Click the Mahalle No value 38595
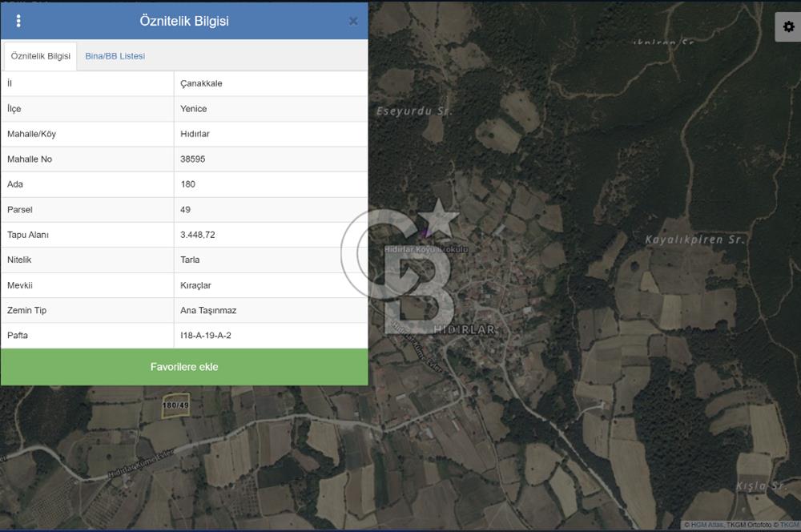The width and height of the screenshot is (801, 532). click(193, 159)
